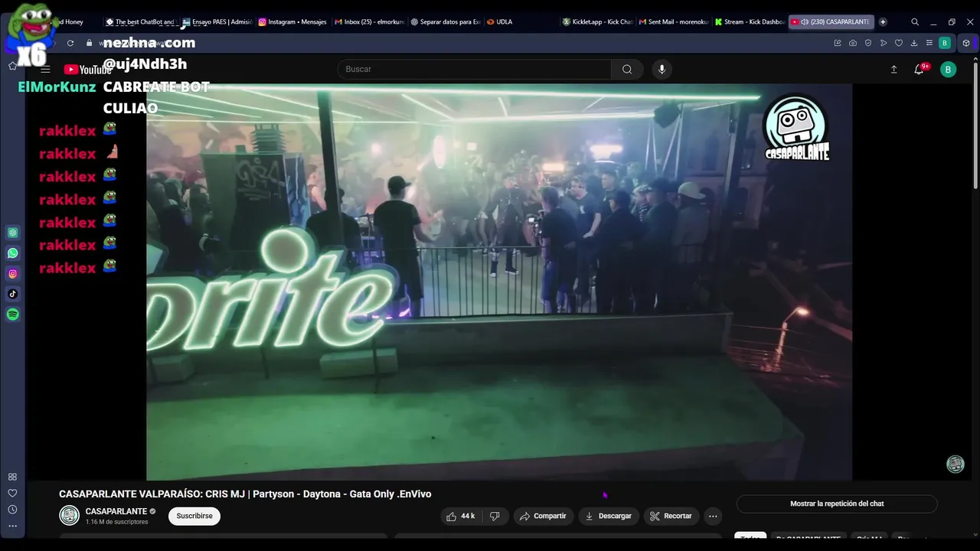Click the YouTube Buscar search field

[475, 70]
